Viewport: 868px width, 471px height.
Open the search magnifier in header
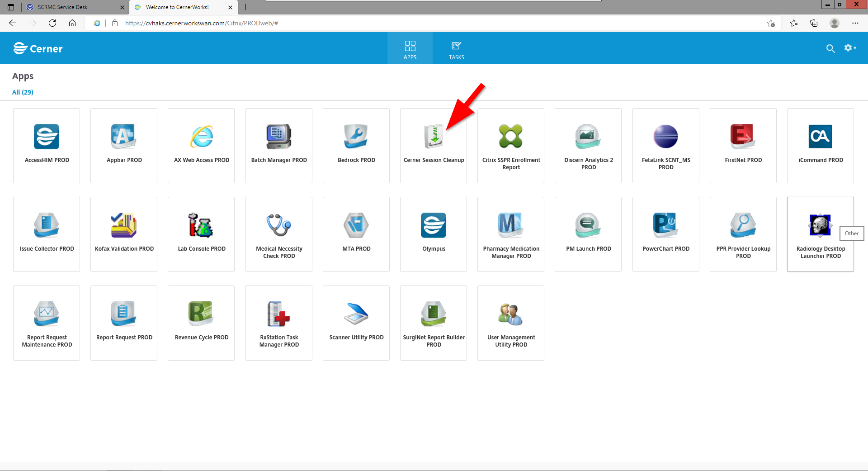coord(830,48)
